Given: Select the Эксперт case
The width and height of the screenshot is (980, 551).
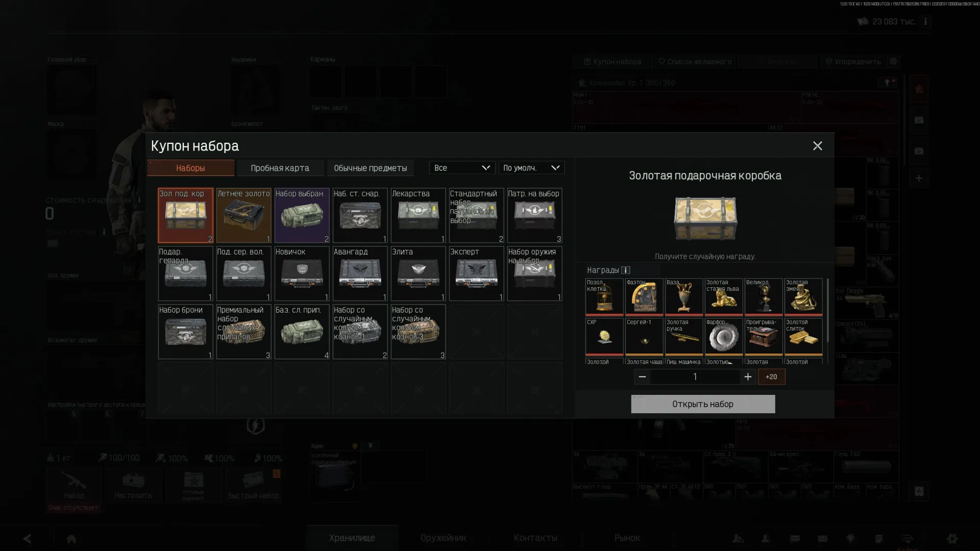Looking at the screenshot, I should click(476, 273).
